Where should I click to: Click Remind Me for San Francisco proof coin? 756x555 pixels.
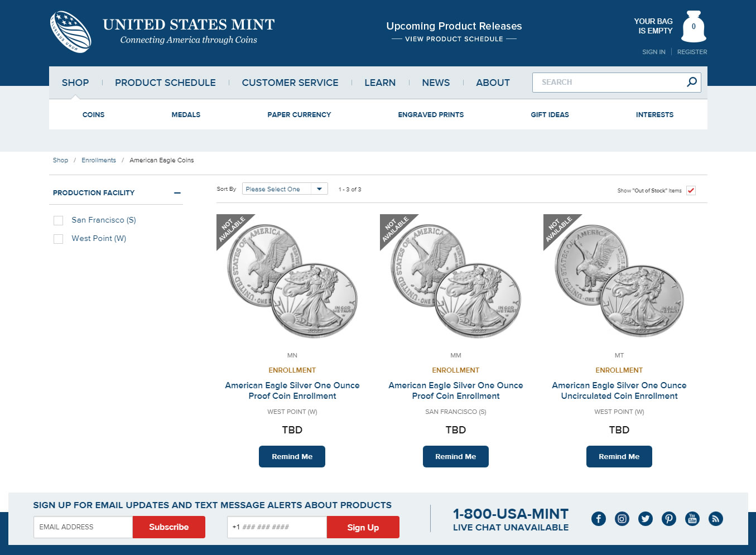click(455, 456)
